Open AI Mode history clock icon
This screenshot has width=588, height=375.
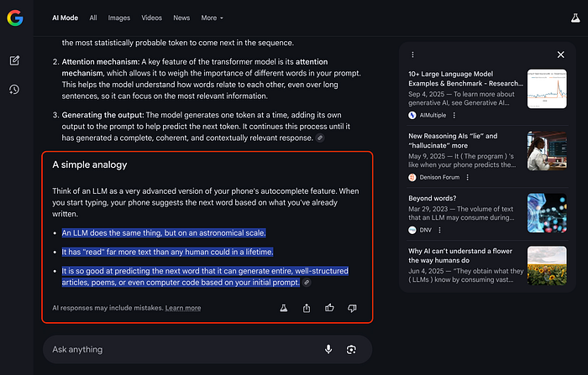14,90
